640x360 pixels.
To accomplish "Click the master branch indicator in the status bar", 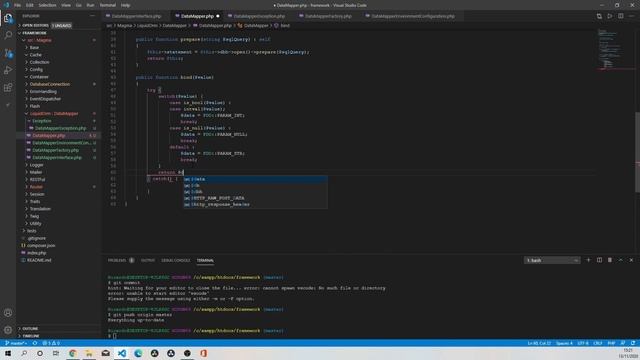I will click(16, 343).
